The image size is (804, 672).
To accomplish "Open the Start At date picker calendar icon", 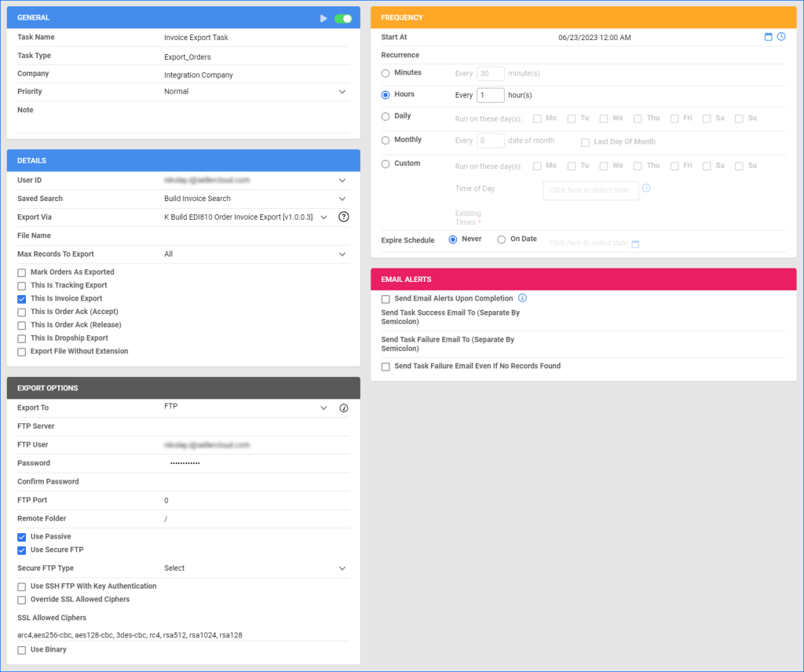I will pyautogui.click(x=769, y=36).
